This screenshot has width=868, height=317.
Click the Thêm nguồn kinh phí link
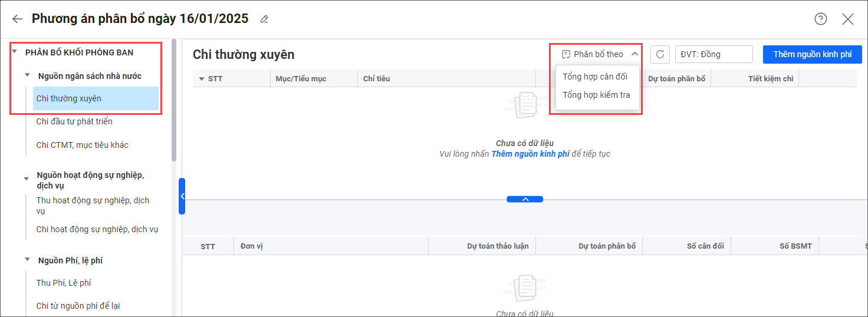[x=530, y=154]
